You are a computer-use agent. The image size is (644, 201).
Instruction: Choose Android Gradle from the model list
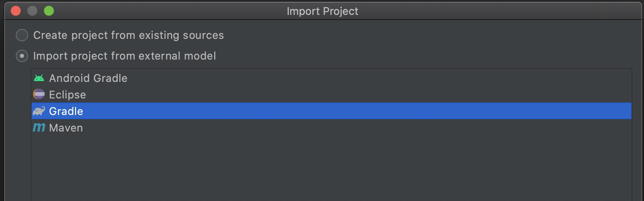(x=88, y=78)
